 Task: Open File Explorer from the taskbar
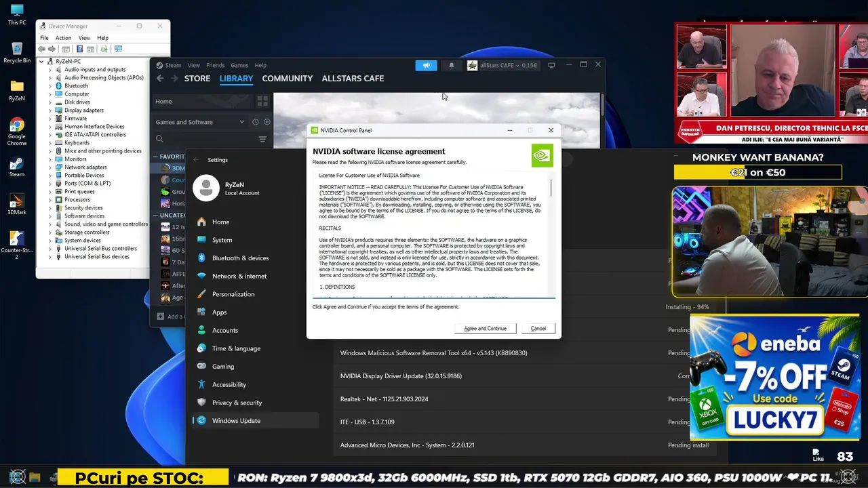click(x=35, y=478)
